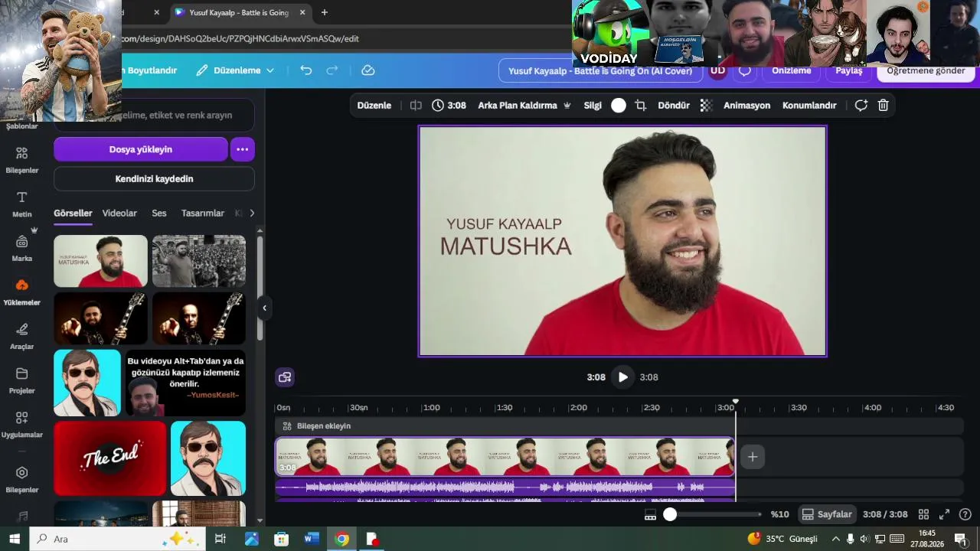Select the black-and-white crowd thumbnail
Viewport: 980px width, 551px height.
[x=199, y=261]
